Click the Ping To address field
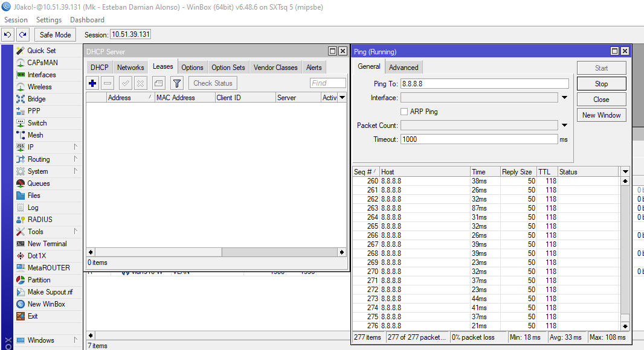644x350 pixels. 485,84
